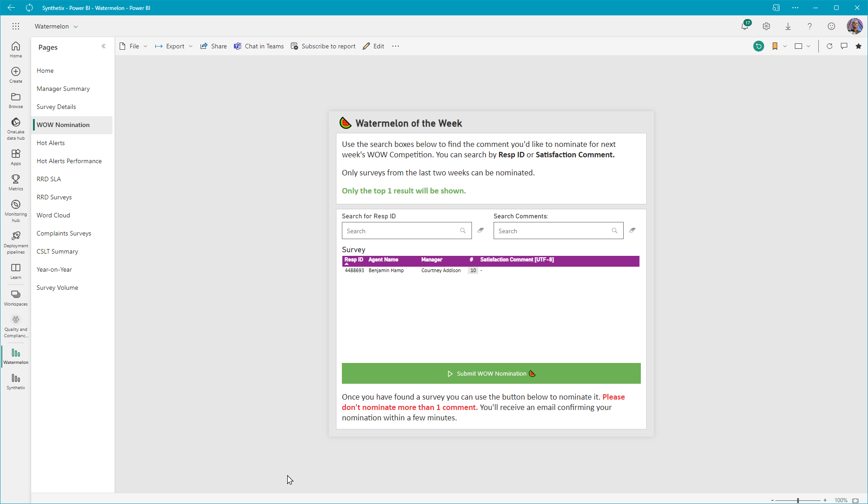Screen dimensions: 868x504
Task: Open the notifications bell icon
Action: click(x=745, y=26)
